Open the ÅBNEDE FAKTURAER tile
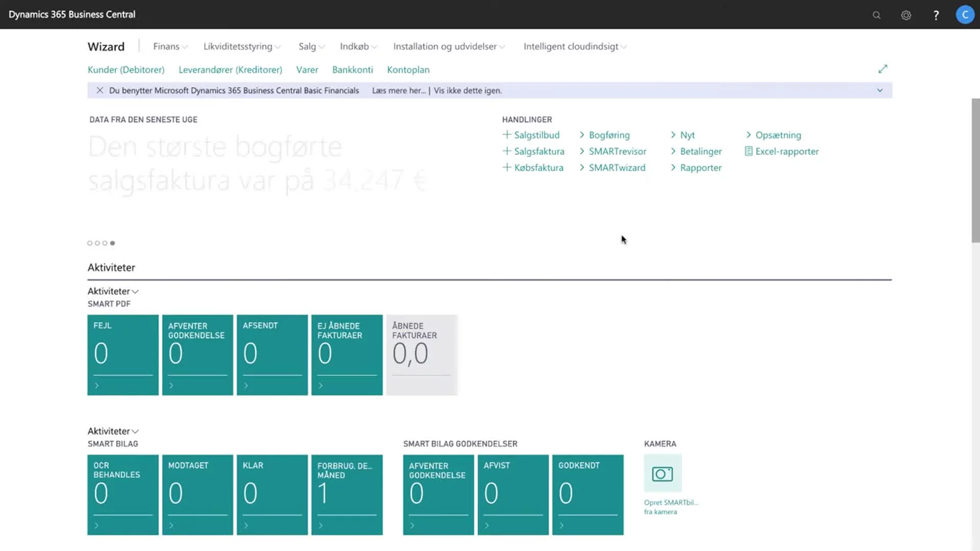This screenshot has height=551, width=980. (422, 355)
